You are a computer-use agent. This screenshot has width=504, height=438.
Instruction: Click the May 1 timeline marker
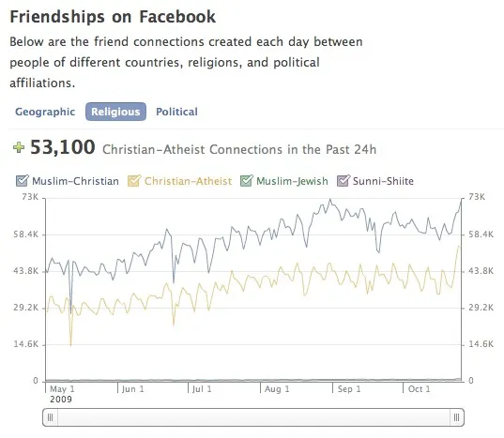tap(62, 389)
